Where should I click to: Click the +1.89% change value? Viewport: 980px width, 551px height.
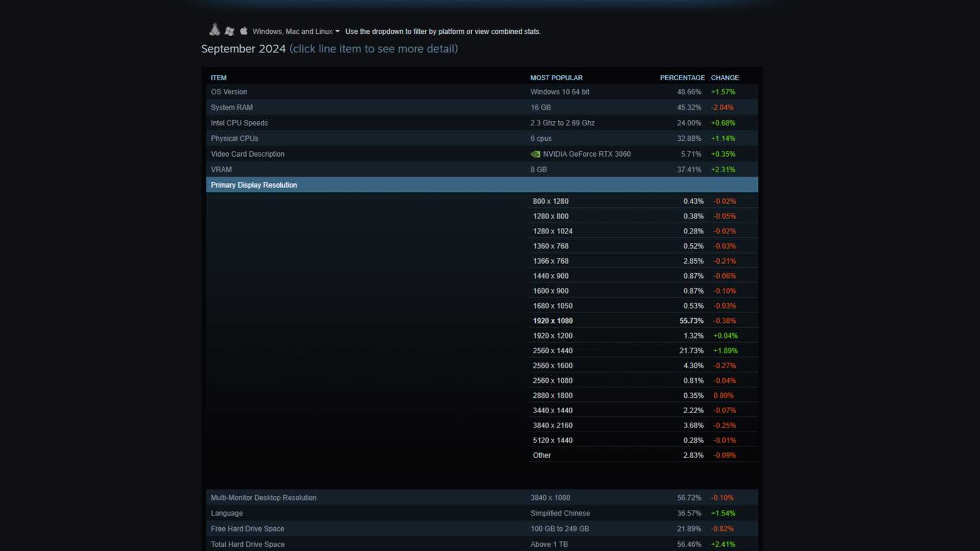click(725, 350)
